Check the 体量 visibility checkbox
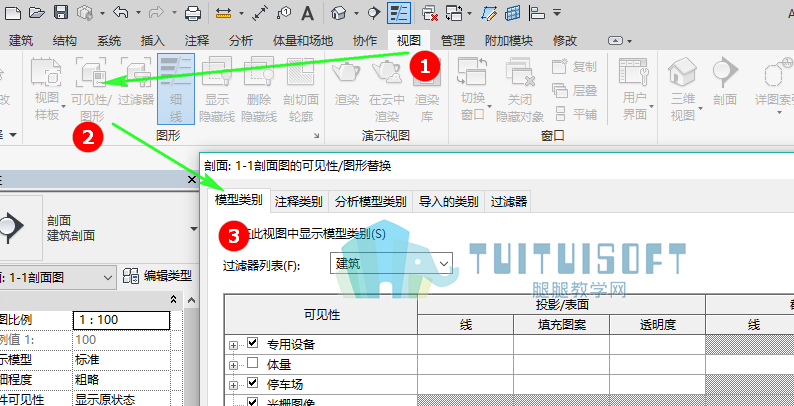Screen dimensions: 794x406 click(252, 363)
